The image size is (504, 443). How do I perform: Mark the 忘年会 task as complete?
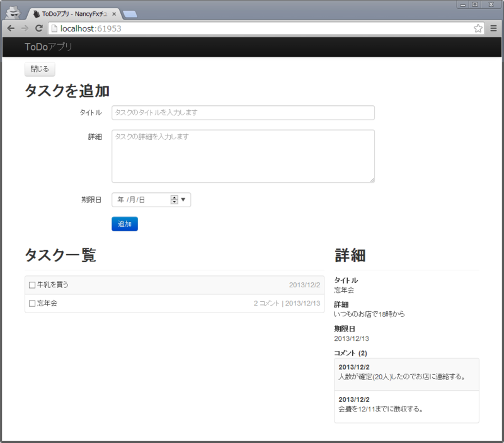[x=32, y=302]
